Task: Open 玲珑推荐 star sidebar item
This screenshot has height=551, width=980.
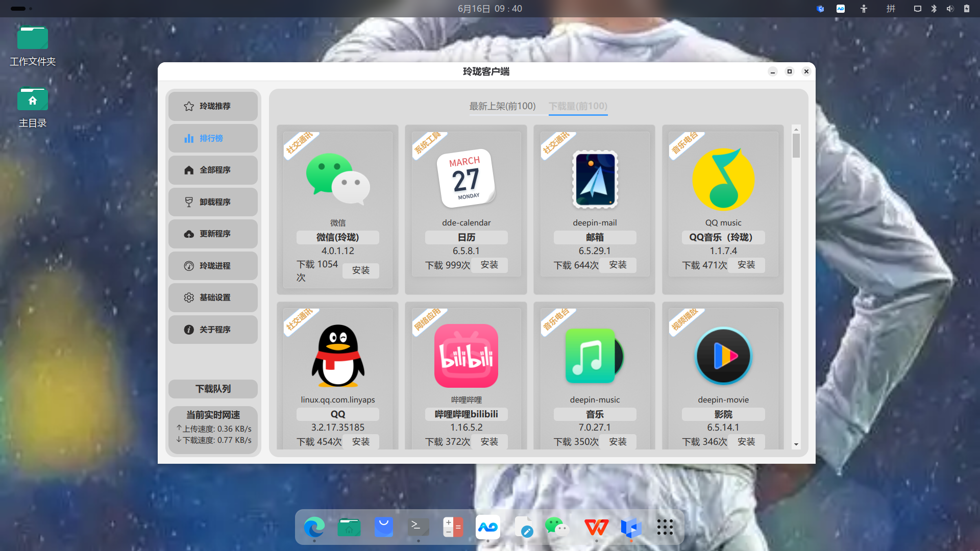Action: 213,106
